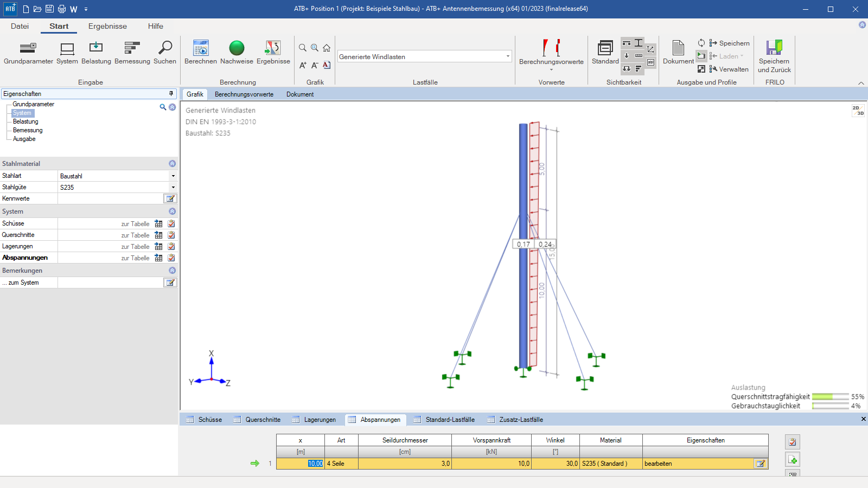Click the zoom-in magnifier in Grafik group
Image resolution: width=868 pixels, height=488 pixels.
point(315,48)
